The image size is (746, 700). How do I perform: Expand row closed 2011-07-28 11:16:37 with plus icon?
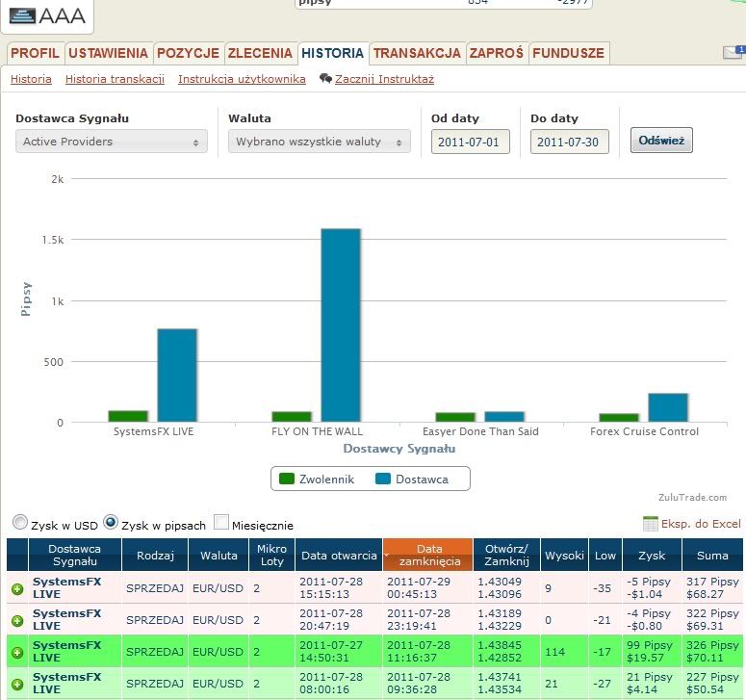pos(17,653)
